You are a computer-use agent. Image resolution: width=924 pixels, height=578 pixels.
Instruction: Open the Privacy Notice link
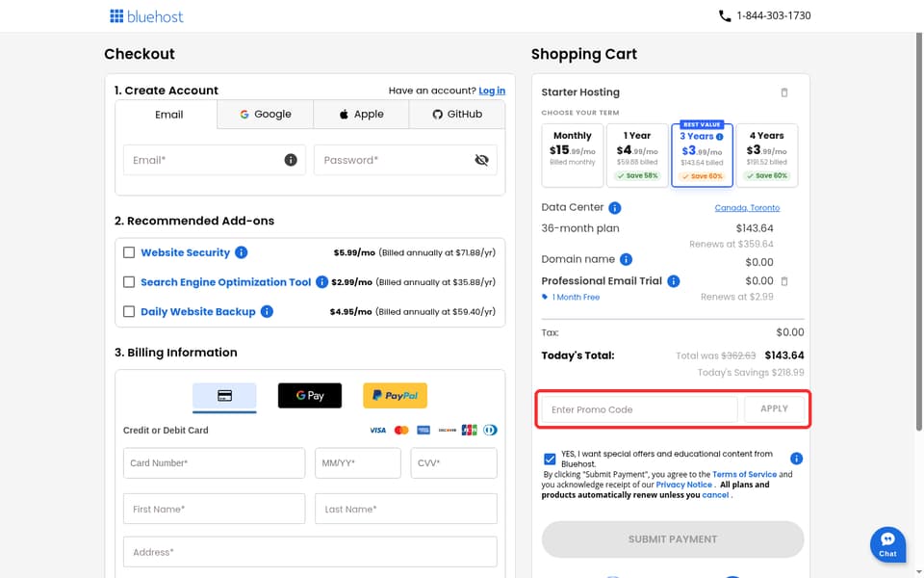(x=683, y=485)
